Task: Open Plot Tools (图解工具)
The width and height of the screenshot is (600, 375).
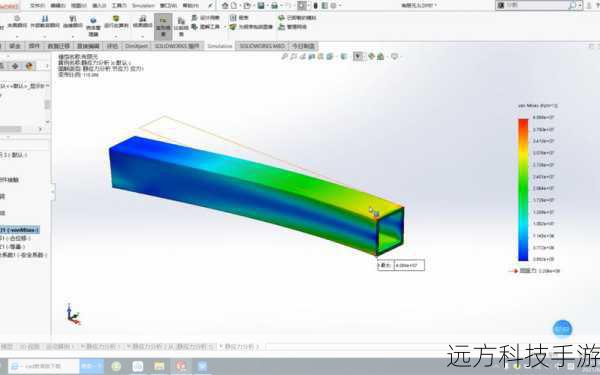Action: [x=205, y=27]
